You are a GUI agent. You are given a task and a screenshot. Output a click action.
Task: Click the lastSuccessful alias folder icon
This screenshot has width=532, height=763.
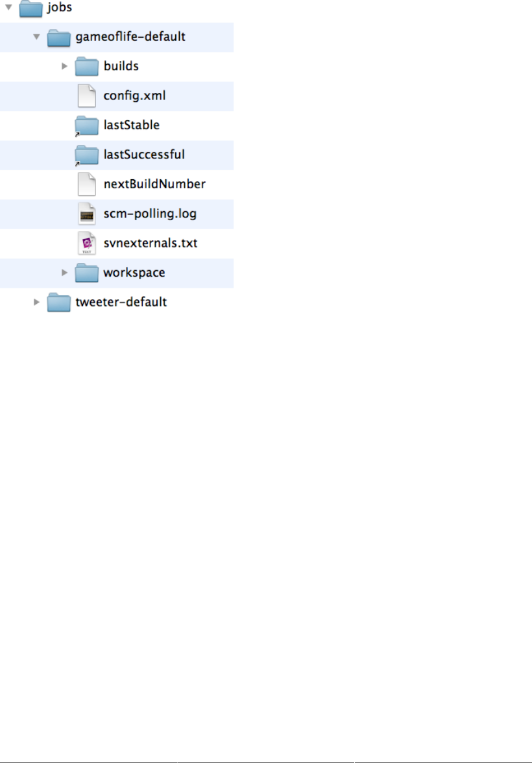pyautogui.click(x=87, y=155)
